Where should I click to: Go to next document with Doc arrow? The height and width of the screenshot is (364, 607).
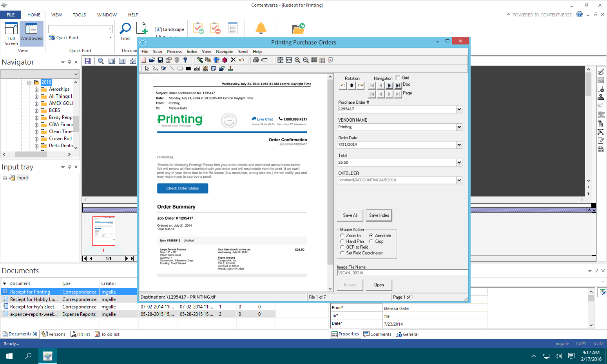tap(389, 85)
